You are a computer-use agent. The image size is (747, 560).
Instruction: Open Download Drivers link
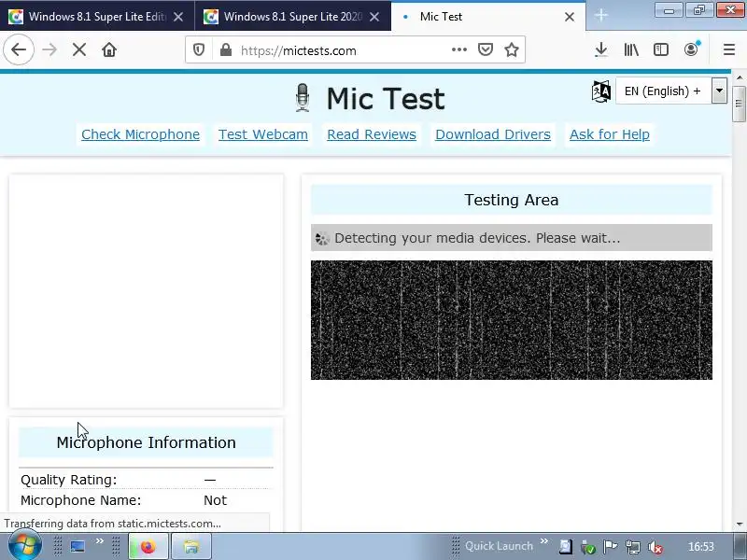click(493, 134)
